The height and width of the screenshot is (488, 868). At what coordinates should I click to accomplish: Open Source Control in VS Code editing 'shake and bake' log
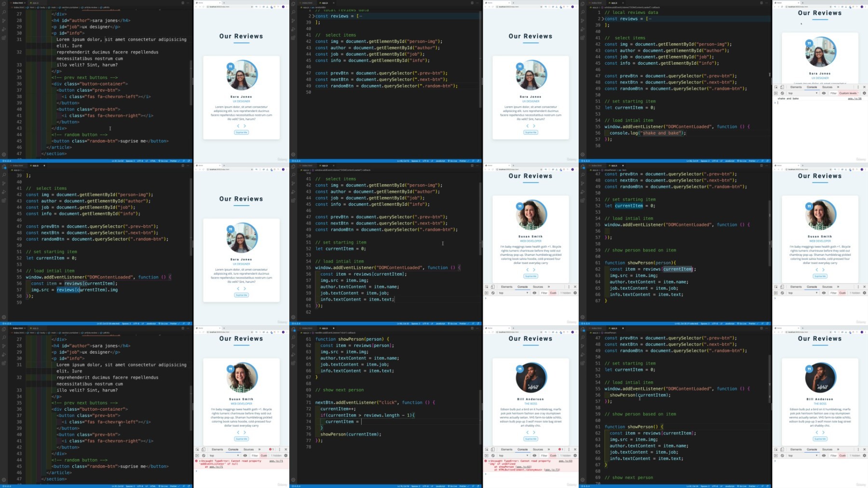coord(583,21)
